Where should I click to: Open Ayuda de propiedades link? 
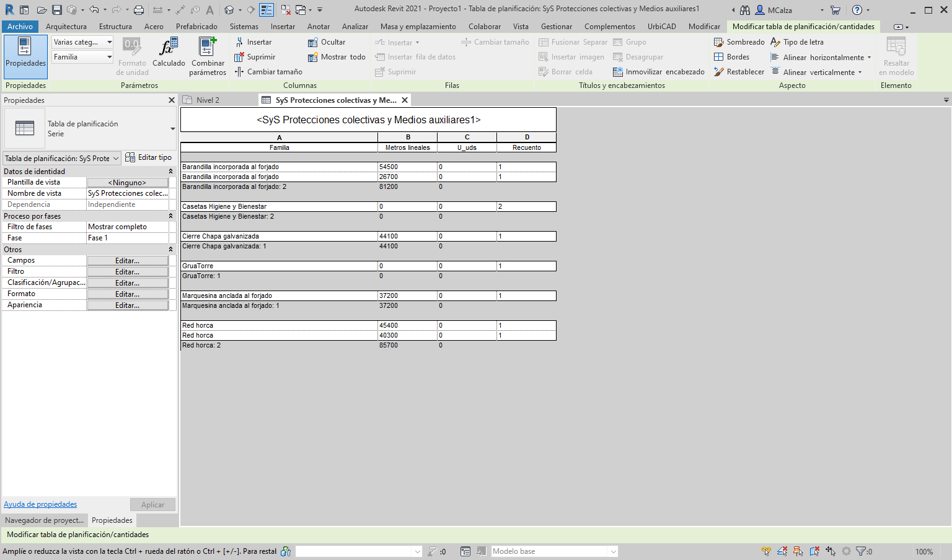40,504
